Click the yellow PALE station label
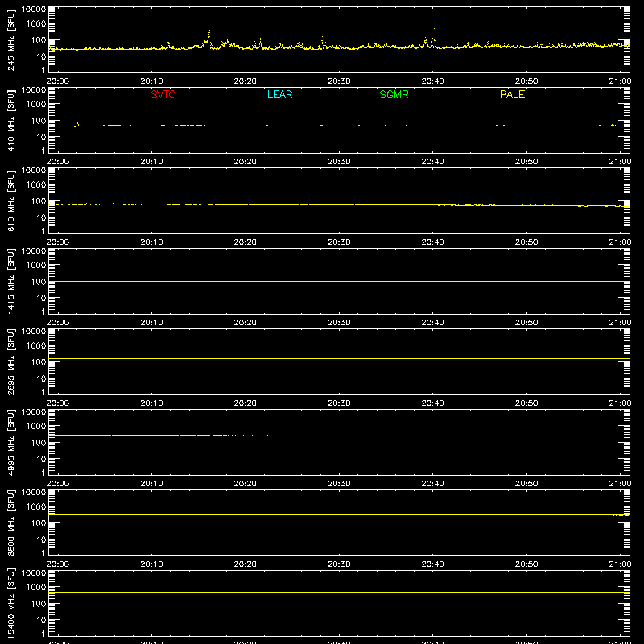The width and height of the screenshot is (644, 644). pos(512,94)
